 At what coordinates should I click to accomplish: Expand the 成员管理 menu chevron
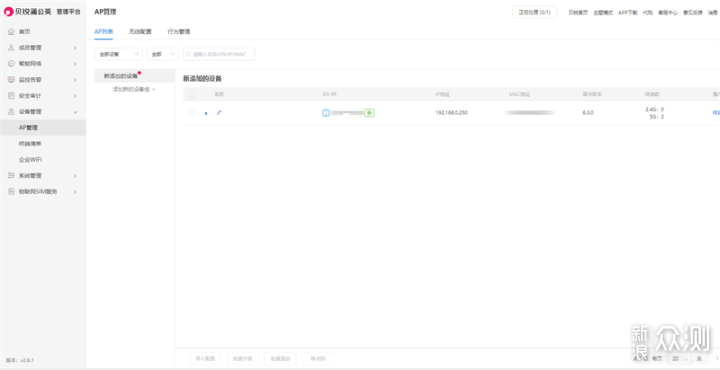coord(75,48)
